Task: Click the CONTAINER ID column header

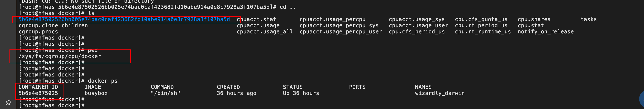Action: pyautogui.click(x=38, y=87)
